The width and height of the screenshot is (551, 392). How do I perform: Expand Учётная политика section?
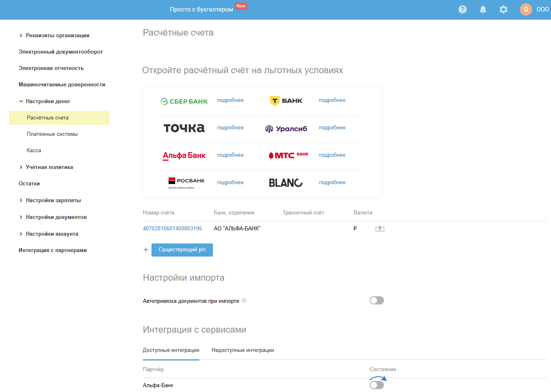click(21, 167)
